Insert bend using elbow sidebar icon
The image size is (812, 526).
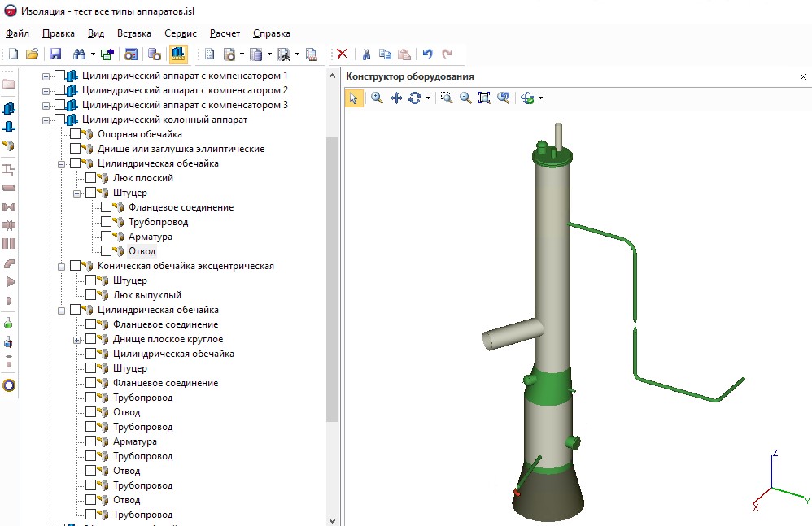click(9, 263)
